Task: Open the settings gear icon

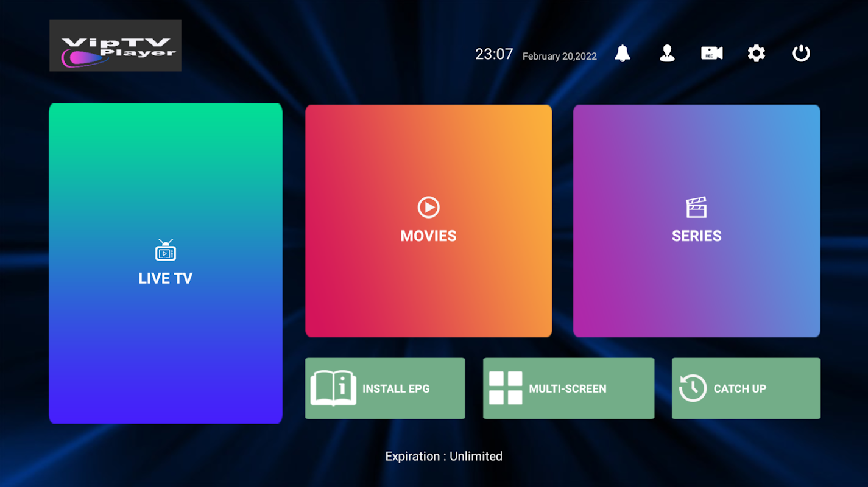Action: pos(756,54)
